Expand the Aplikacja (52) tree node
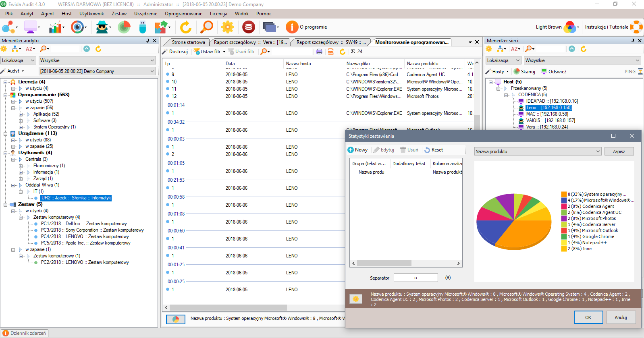The image size is (644, 338). pos(21,114)
